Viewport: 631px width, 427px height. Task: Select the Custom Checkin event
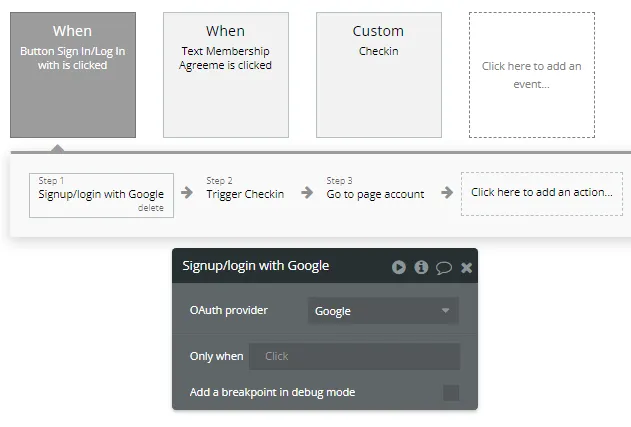(x=378, y=75)
